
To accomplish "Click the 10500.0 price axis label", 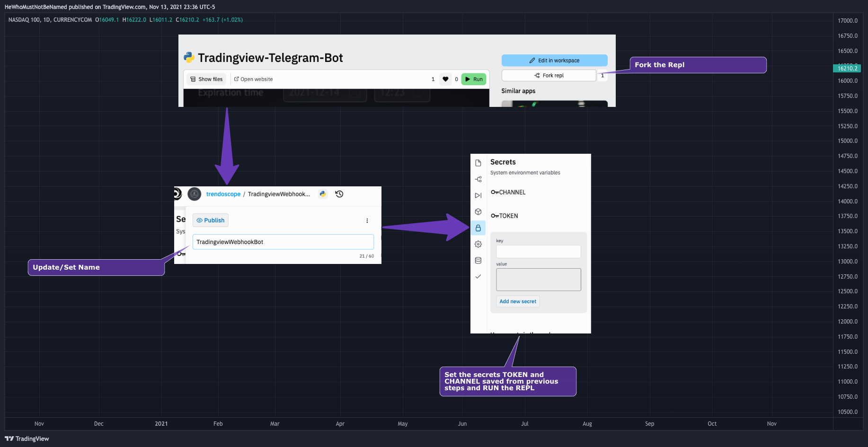I will [x=848, y=412].
